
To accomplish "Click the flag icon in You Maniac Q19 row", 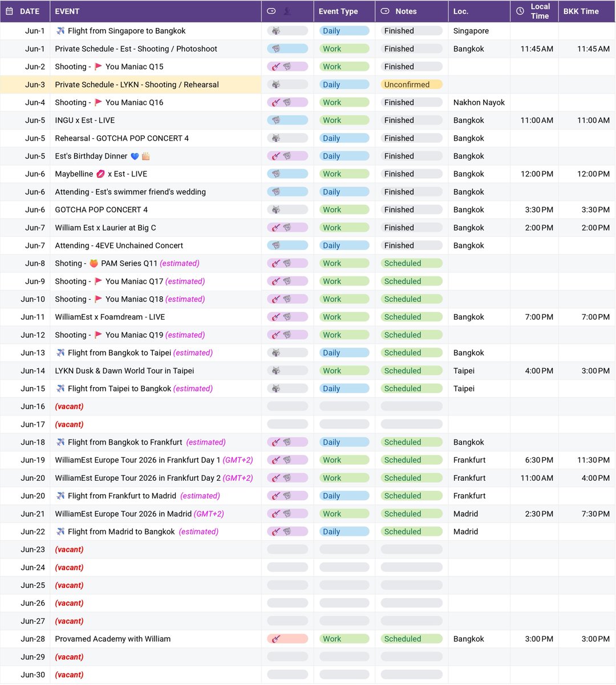I will [98, 335].
